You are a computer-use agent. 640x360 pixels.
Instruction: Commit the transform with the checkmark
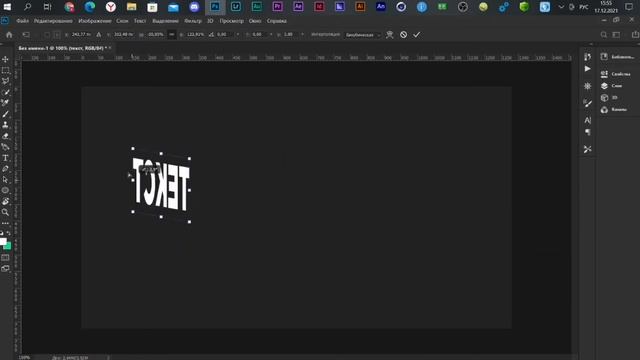(x=416, y=35)
